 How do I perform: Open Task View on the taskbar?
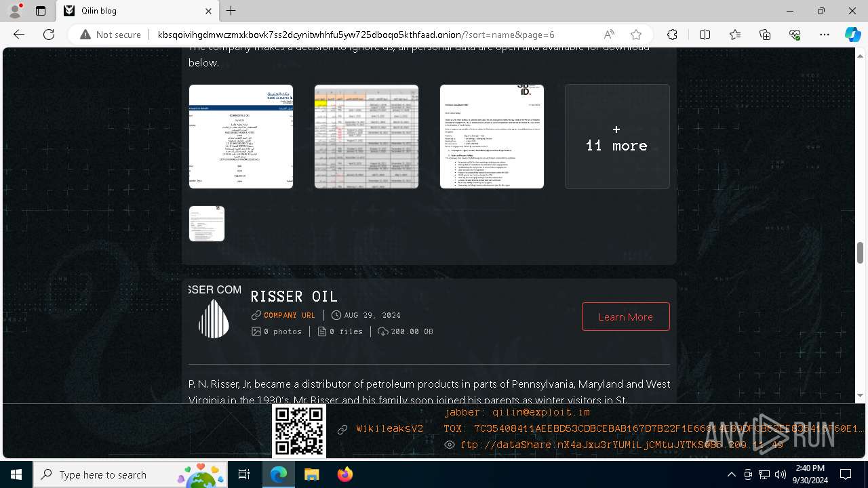point(245,474)
